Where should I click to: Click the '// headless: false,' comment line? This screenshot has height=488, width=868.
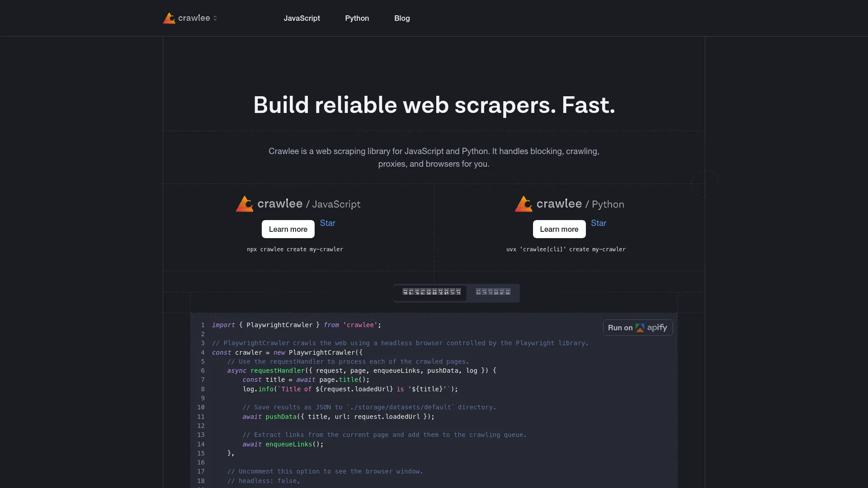click(x=264, y=481)
